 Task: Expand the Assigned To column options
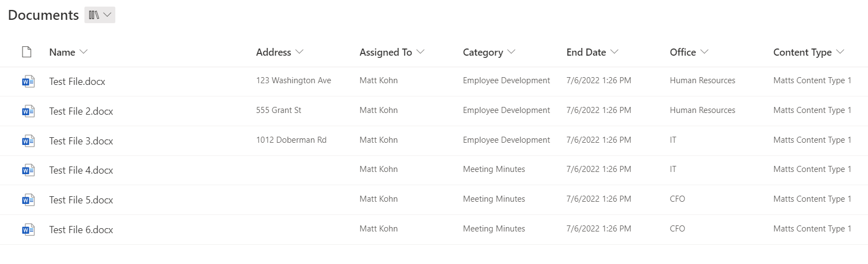(392, 52)
